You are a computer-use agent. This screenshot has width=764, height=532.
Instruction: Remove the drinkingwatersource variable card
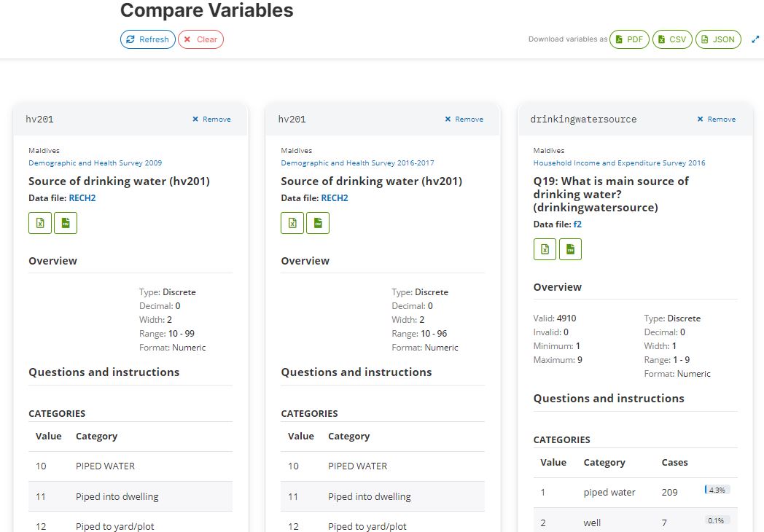(x=716, y=119)
